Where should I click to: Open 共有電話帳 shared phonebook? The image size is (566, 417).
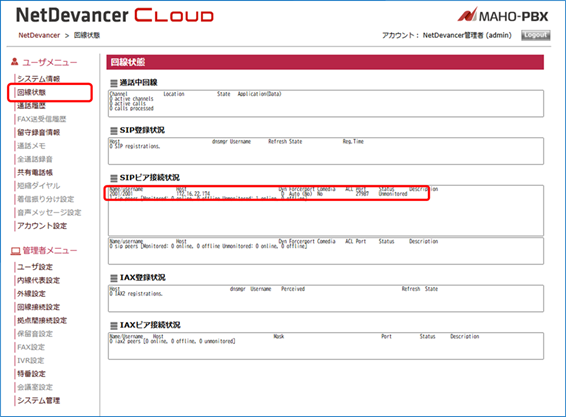click(35, 172)
